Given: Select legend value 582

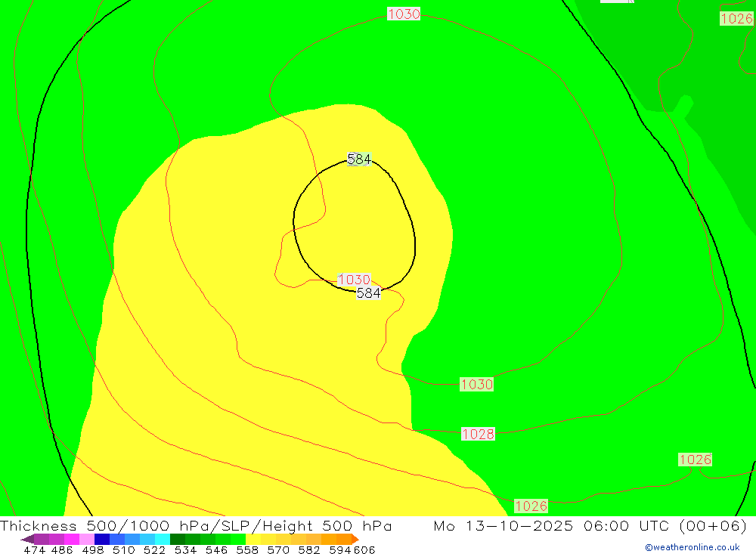Looking at the screenshot, I should tap(309, 549).
